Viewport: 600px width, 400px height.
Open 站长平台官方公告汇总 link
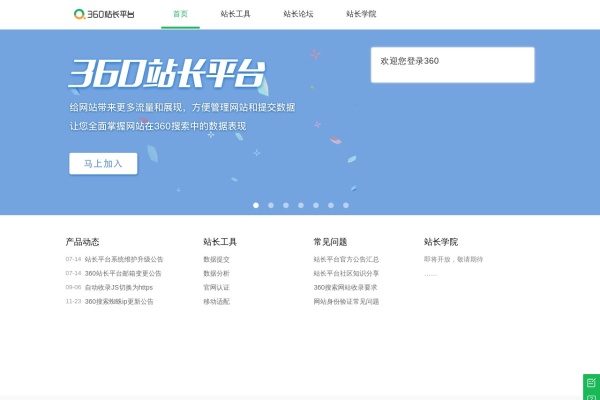346,260
